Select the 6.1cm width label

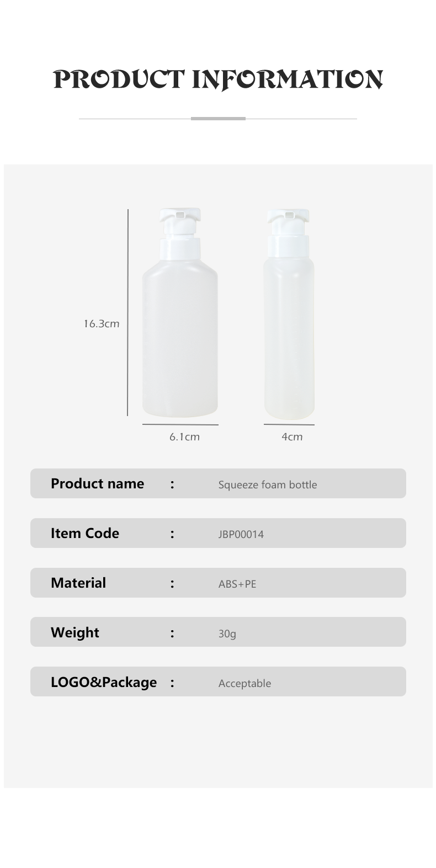(184, 437)
